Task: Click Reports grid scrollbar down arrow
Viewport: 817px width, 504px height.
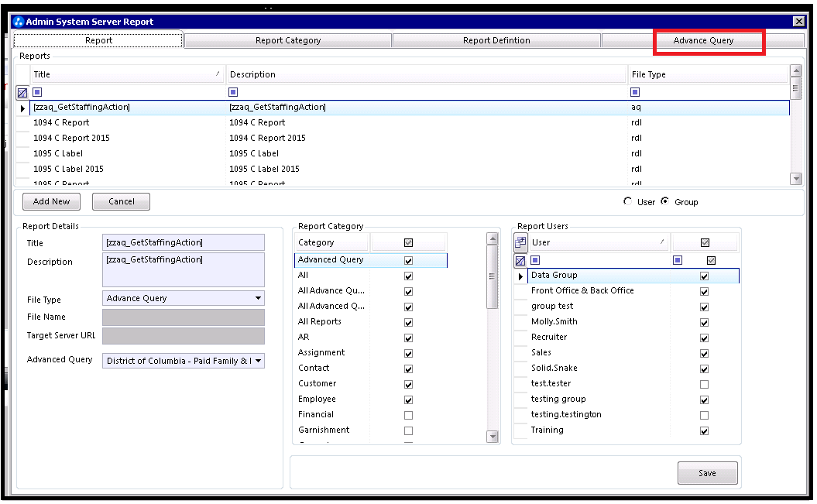Action: click(795, 179)
